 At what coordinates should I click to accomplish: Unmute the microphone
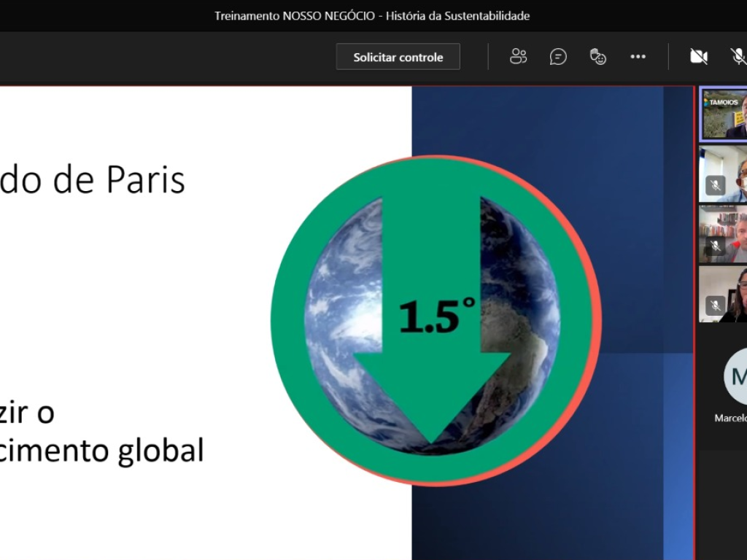(738, 57)
